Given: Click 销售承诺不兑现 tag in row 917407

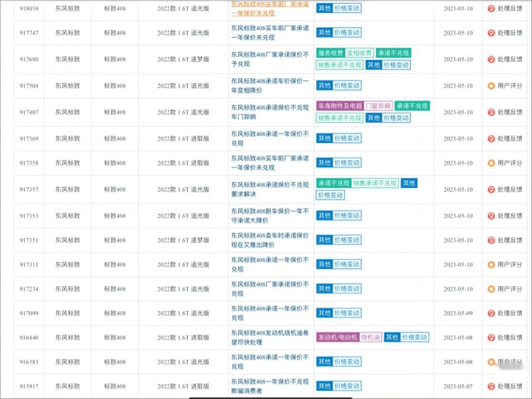Looking at the screenshot, I should click(340, 118).
